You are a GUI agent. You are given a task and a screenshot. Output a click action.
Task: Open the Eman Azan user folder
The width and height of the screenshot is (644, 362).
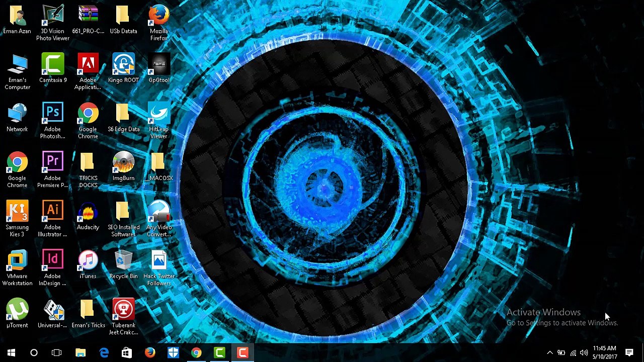click(17, 20)
